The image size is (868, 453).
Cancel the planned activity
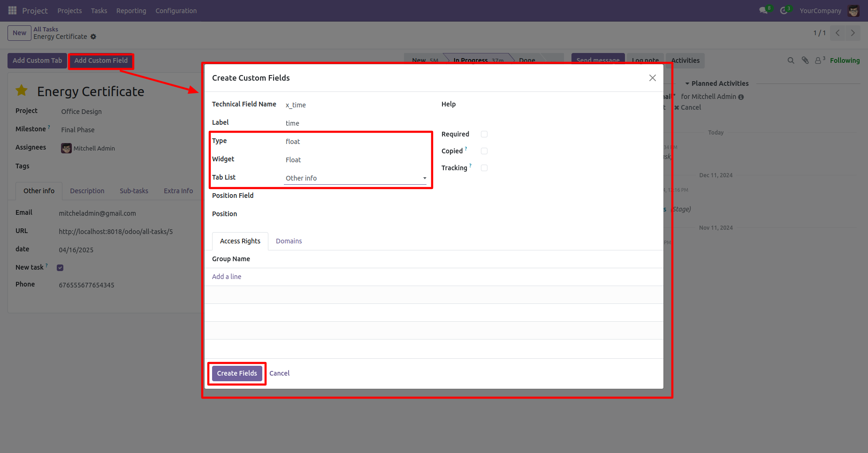tap(688, 107)
